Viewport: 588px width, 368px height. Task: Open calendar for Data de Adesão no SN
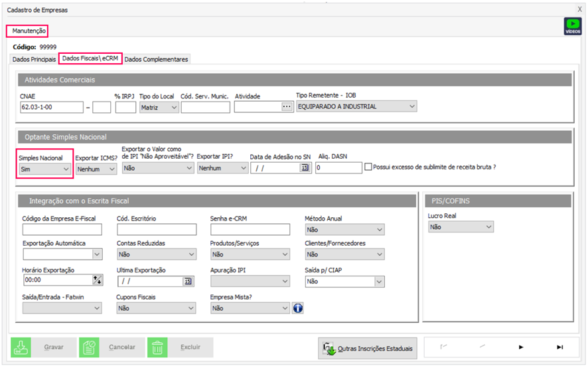305,168
